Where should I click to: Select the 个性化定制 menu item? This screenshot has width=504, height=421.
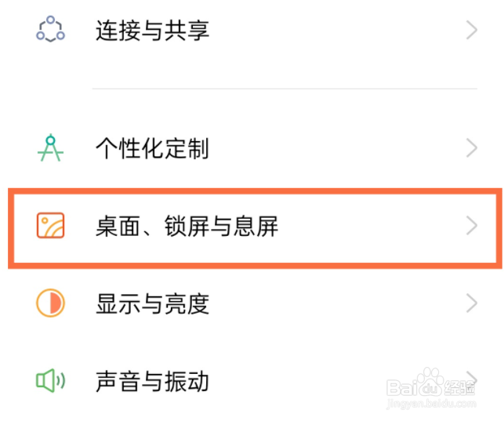152,148
